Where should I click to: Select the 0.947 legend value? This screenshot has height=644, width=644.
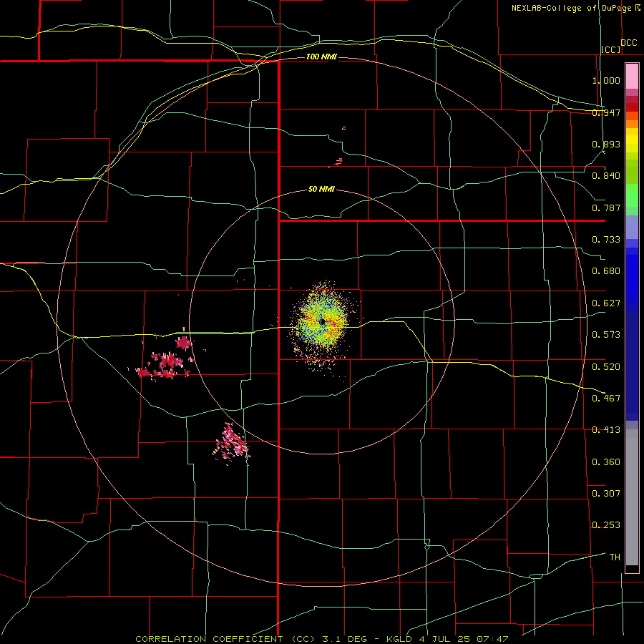[606, 112]
